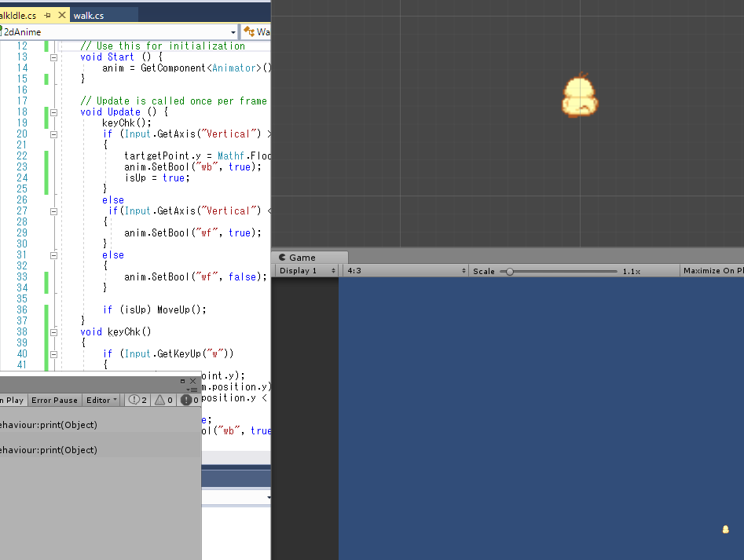Pin the WalkIdle.cs tab
744x560 pixels.
(x=47, y=15)
